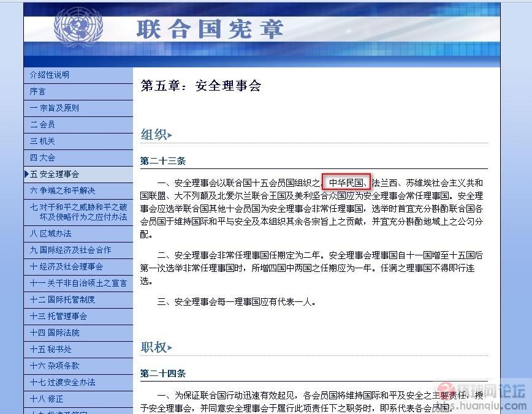This screenshot has width=532, height=414.
Task: Click the 组织 section heading
Action: pyautogui.click(x=154, y=135)
